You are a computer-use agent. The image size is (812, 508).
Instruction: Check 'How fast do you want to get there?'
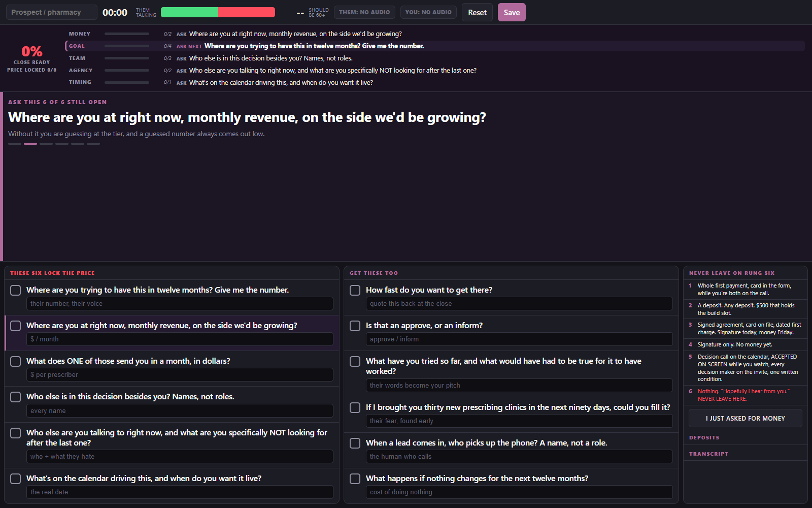pyautogui.click(x=355, y=290)
